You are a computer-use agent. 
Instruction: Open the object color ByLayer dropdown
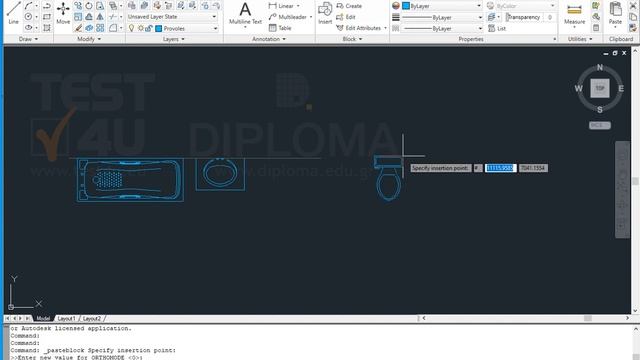(479, 6)
